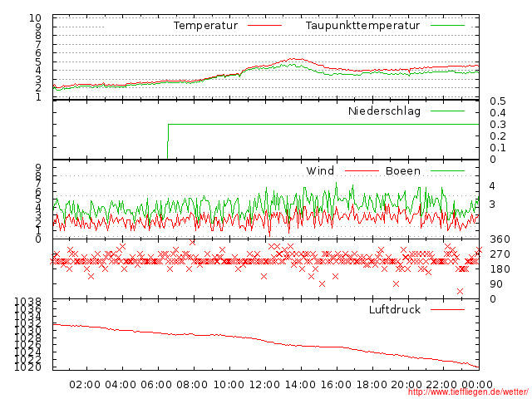Click the 04:00 time axis label
The height and width of the screenshot is (399, 532).
pyautogui.click(x=121, y=385)
